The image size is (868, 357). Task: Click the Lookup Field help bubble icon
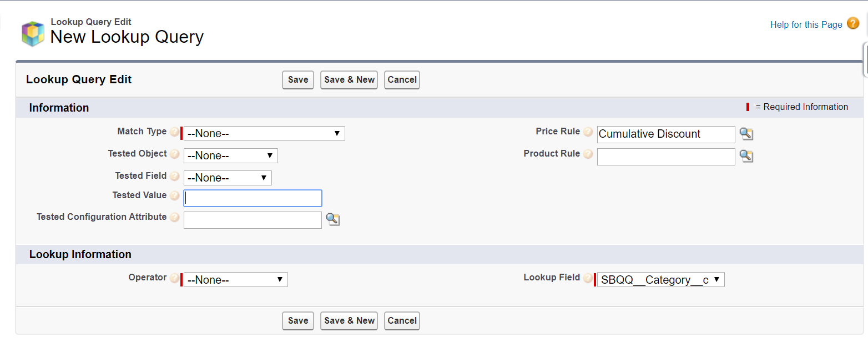pyautogui.click(x=588, y=278)
